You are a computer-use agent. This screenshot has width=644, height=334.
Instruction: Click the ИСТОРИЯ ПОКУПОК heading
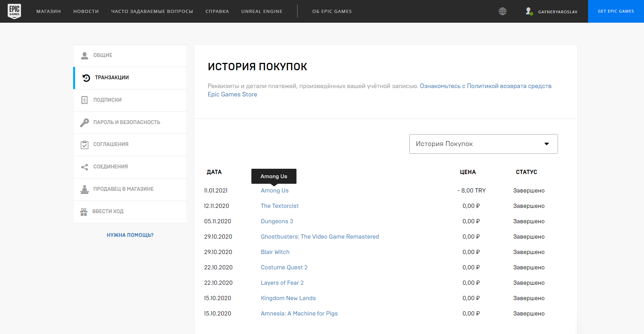tap(257, 66)
